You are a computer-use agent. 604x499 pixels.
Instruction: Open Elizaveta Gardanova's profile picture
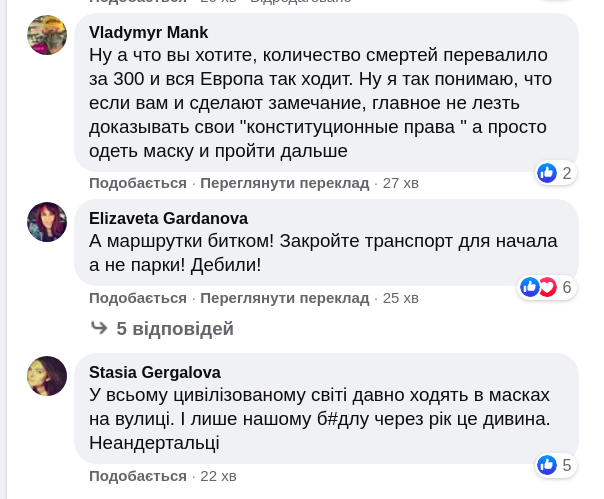pyautogui.click(x=47, y=222)
